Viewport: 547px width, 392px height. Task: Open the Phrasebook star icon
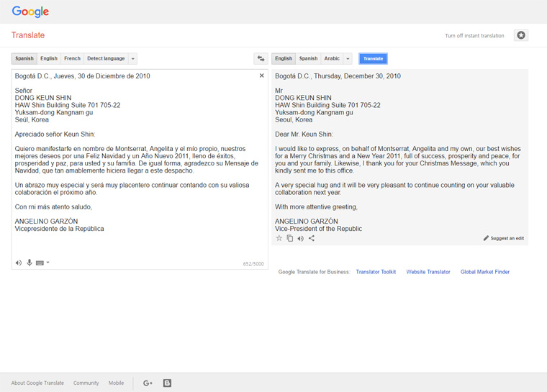point(521,35)
